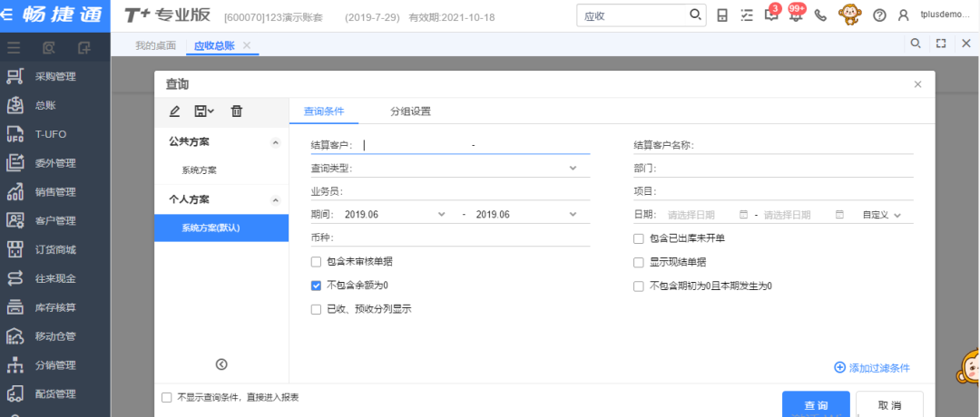Click the 取消 button
The height and width of the screenshot is (417, 980).
click(889, 404)
